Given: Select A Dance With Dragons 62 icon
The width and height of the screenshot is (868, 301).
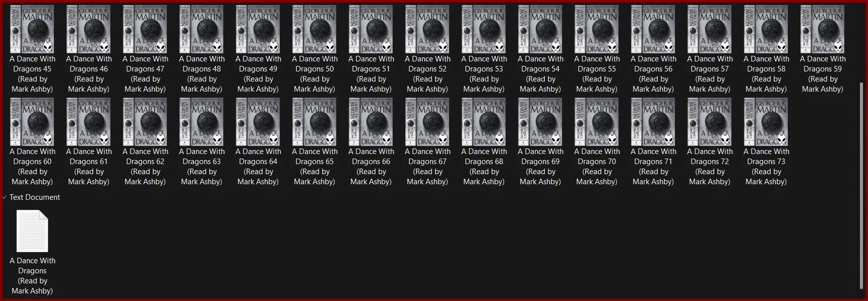Looking at the screenshot, I should 145,122.
